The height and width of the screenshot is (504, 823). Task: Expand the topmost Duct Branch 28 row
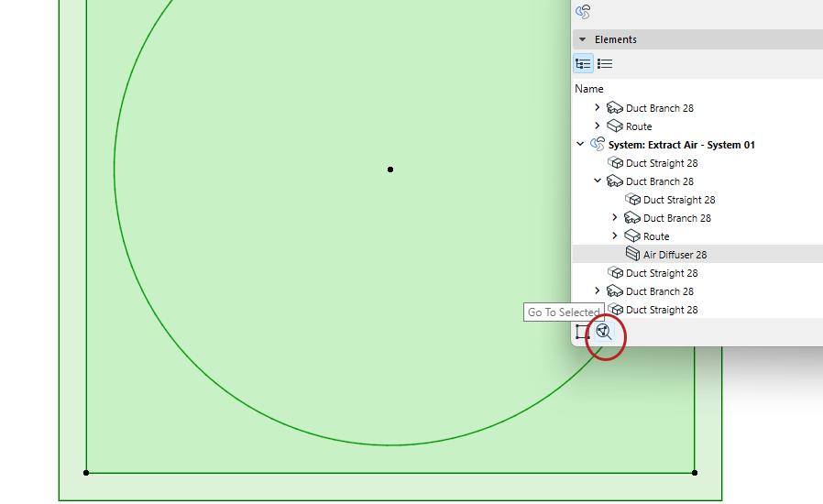pos(597,107)
